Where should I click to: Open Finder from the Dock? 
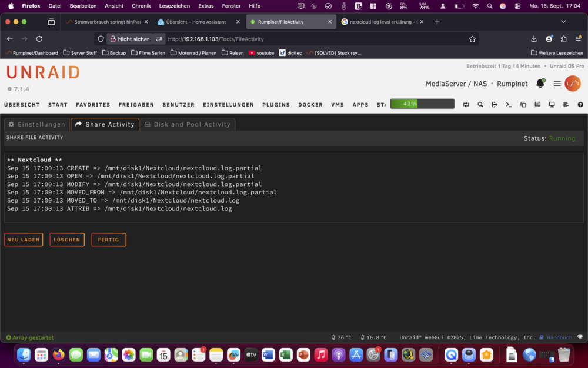click(x=24, y=354)
